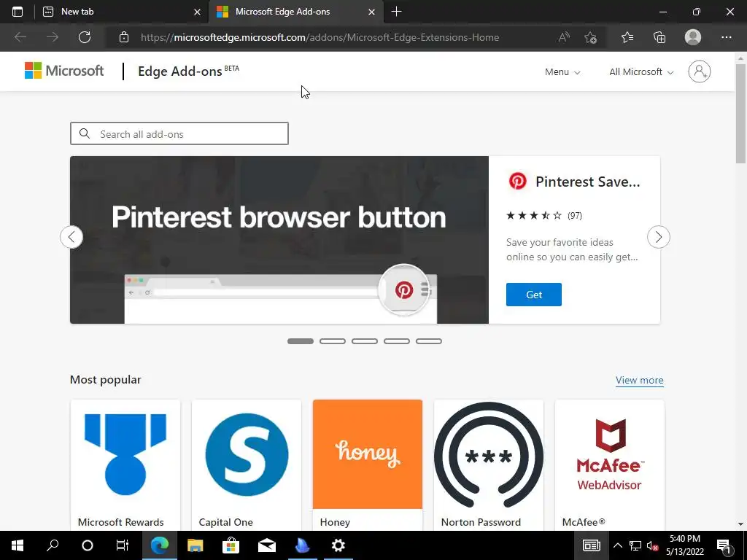Click the Microsoft logo on the page
Viewport: 747px width, 560px height.
64,71
